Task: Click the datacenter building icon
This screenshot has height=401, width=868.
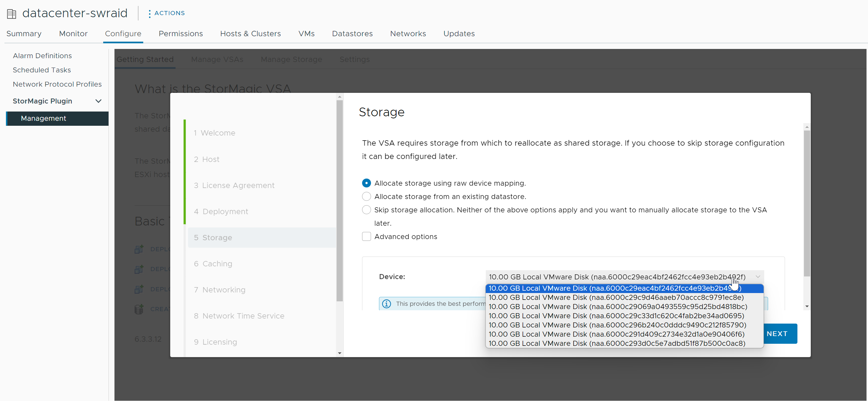Action: tap(12, 13)
